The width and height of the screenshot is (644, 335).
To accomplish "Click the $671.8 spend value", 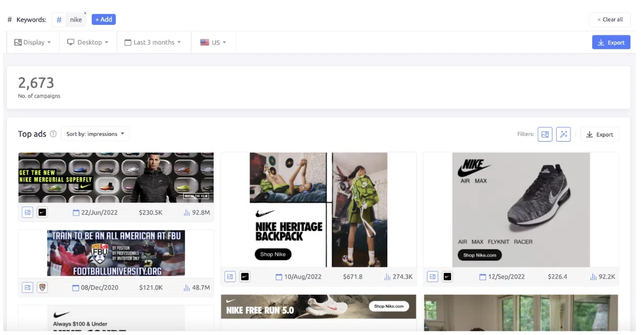I will click(x=352, y=277).
